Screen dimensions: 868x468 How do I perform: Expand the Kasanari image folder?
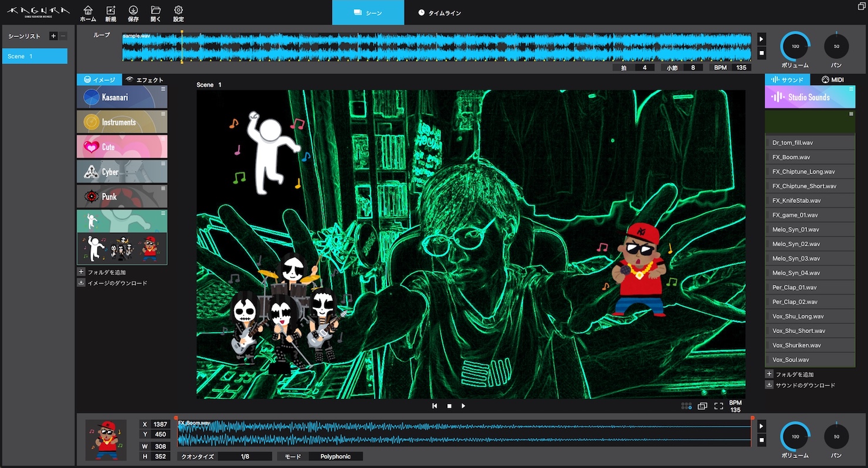coord(122,97)
